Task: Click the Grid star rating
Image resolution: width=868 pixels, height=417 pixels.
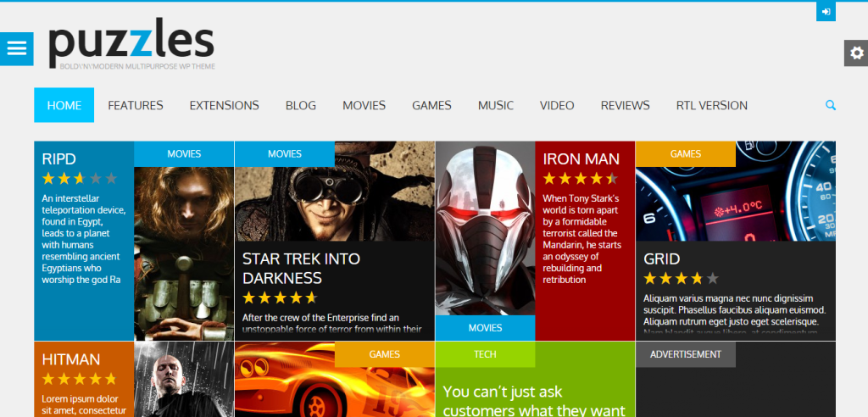Action: pyautogui.click(x=681, y=278)
